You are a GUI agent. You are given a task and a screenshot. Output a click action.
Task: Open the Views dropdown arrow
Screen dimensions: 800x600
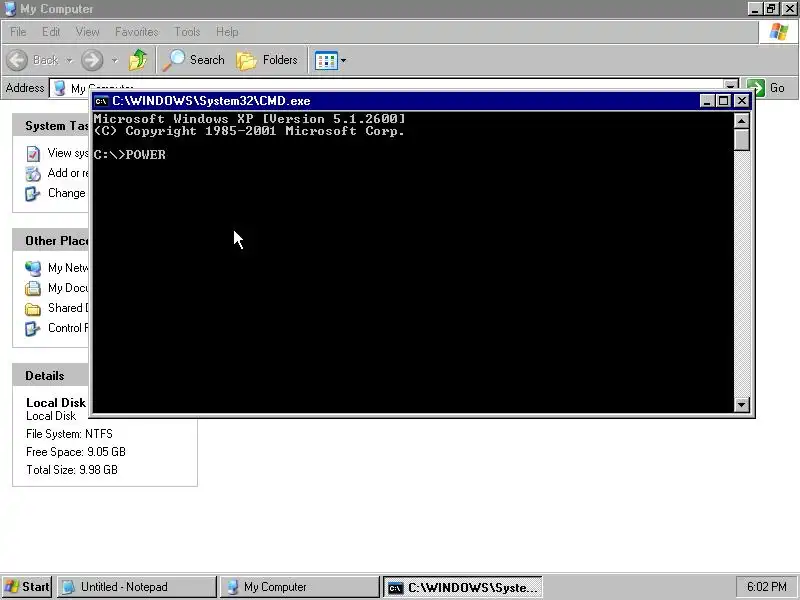[x=343, y=61]
